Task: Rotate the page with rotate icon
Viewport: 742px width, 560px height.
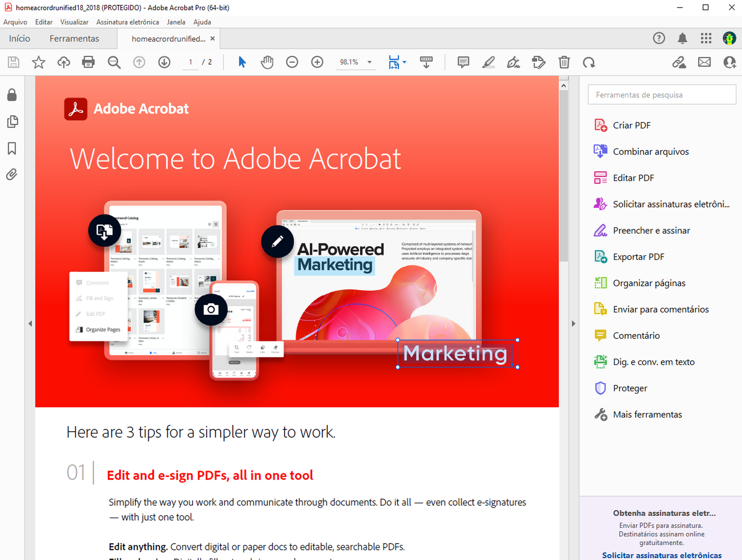Action: point(589,63)
